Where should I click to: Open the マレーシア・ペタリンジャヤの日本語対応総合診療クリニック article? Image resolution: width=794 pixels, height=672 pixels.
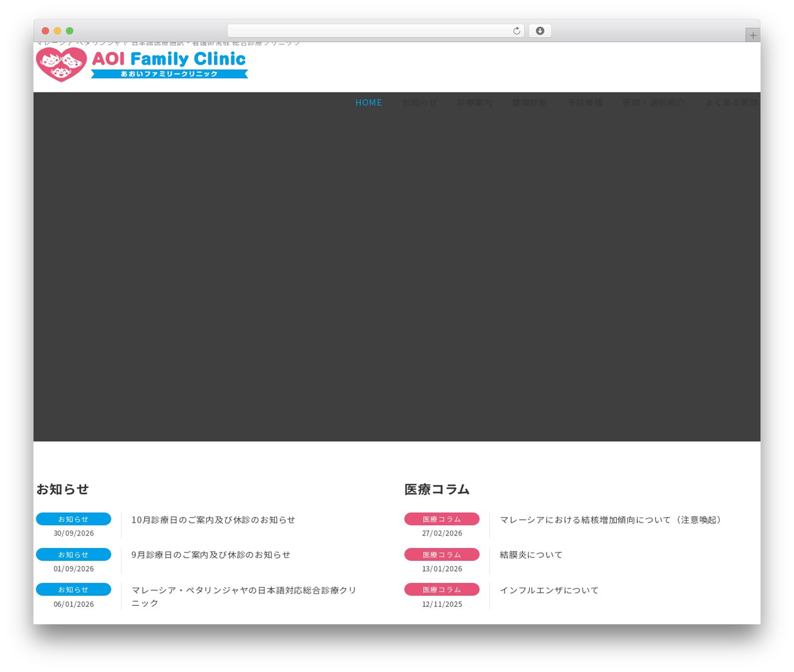pos(244,596)
